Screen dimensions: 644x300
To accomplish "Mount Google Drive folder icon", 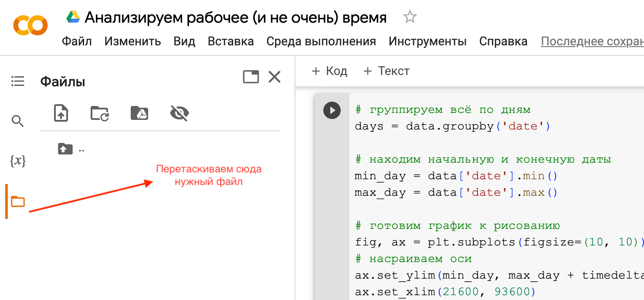I will 139,113.
